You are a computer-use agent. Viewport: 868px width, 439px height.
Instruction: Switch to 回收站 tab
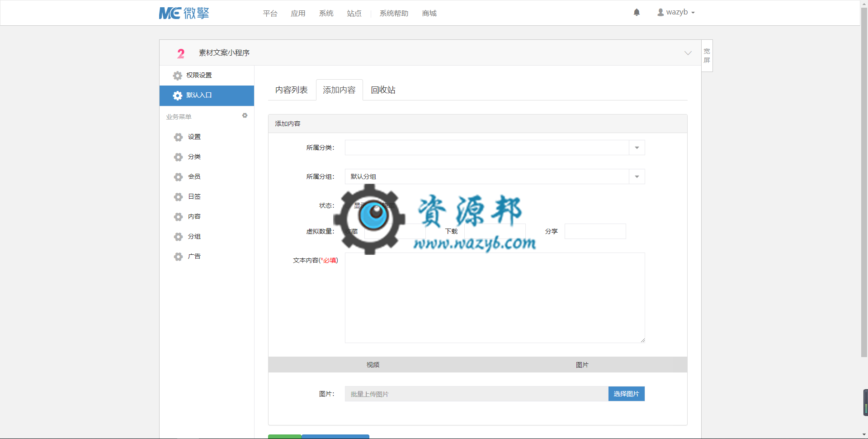383,90
